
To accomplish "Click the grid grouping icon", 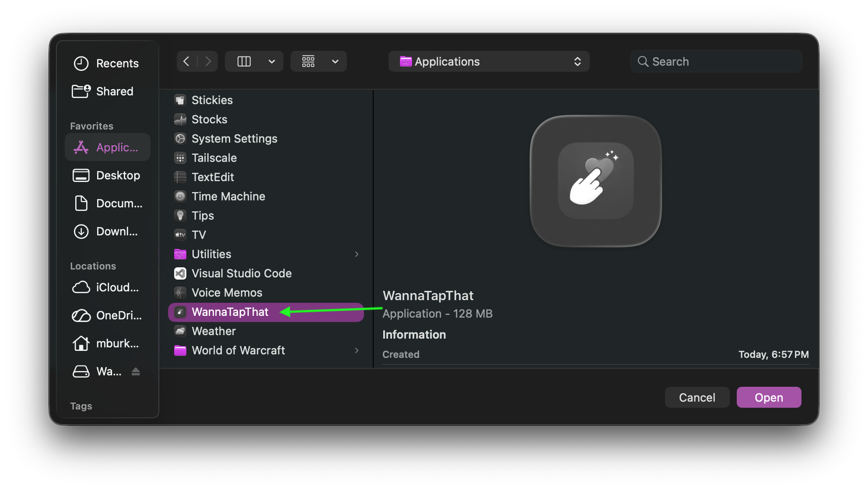I will (x=308, y=61).
